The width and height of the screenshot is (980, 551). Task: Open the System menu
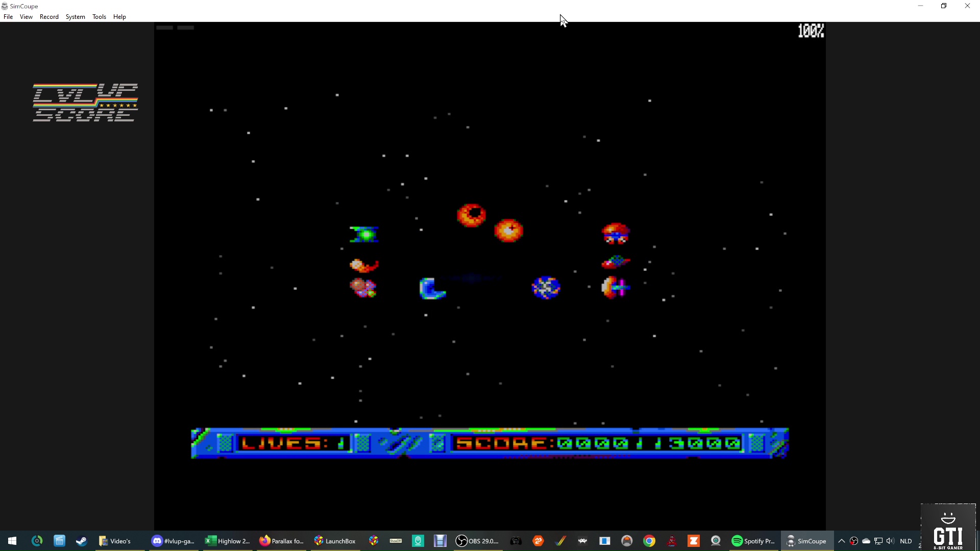click(75, 17)
